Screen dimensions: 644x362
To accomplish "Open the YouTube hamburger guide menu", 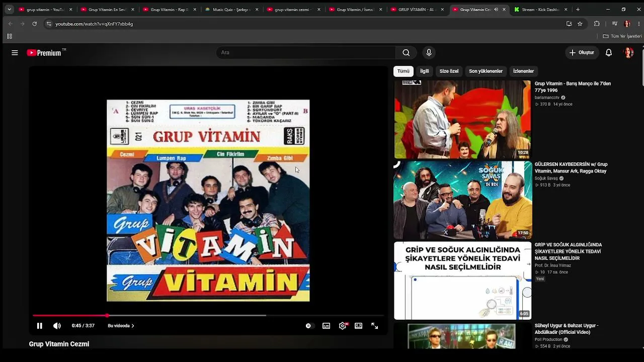I will pos(15,52).
